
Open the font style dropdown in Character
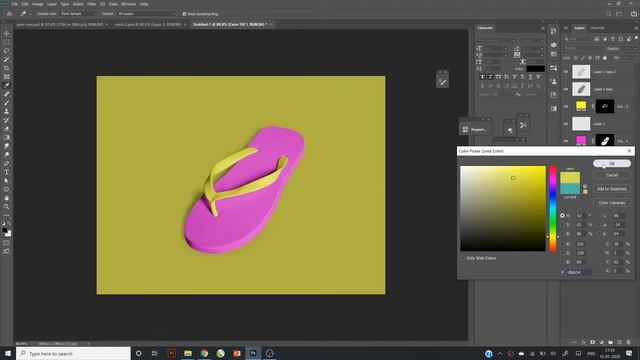point(532,41)
